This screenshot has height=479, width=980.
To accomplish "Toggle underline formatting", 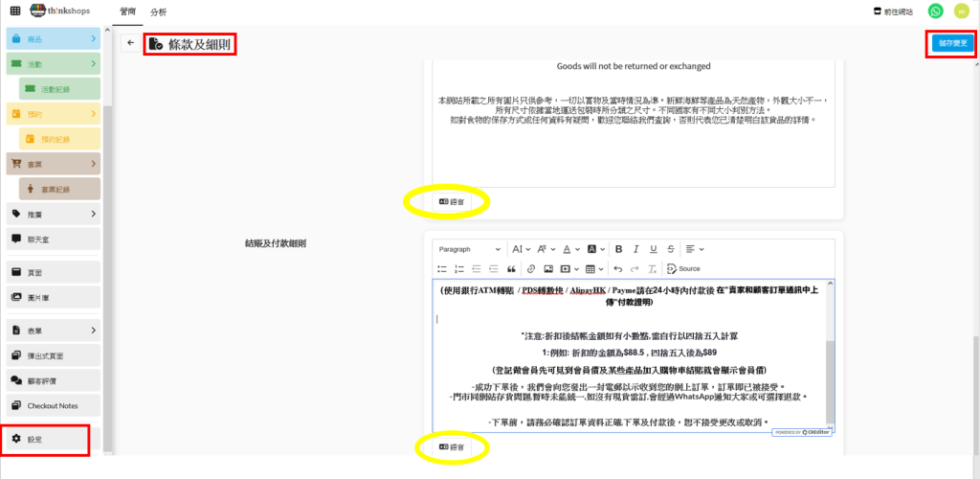I will (653, 249).
